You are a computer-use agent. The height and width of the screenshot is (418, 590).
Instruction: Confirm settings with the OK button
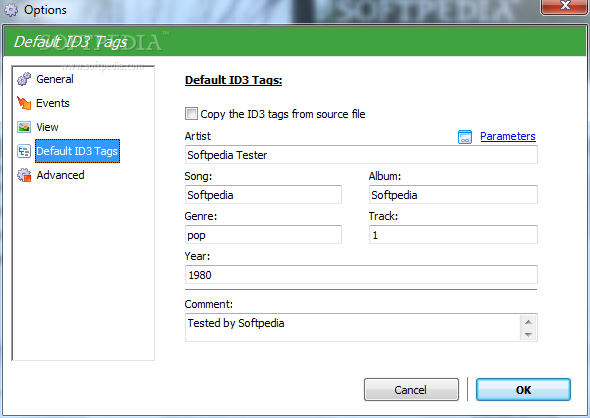pyautogui.click(x=523, y=390)
